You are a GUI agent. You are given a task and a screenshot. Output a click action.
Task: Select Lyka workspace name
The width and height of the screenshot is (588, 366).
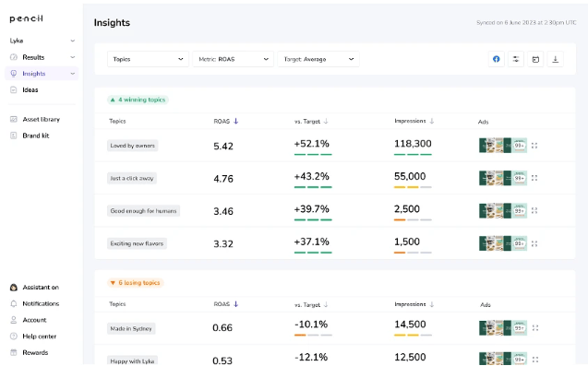point(17,41)
